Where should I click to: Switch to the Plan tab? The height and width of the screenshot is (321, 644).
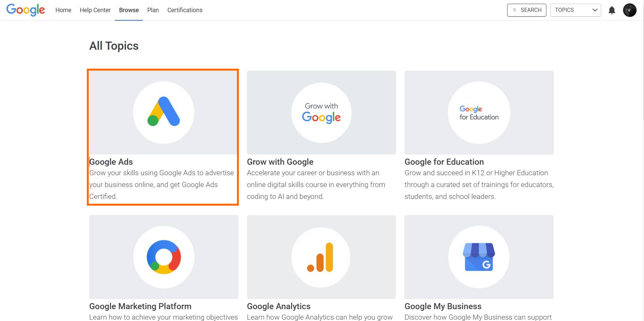[x=153, y=10]
